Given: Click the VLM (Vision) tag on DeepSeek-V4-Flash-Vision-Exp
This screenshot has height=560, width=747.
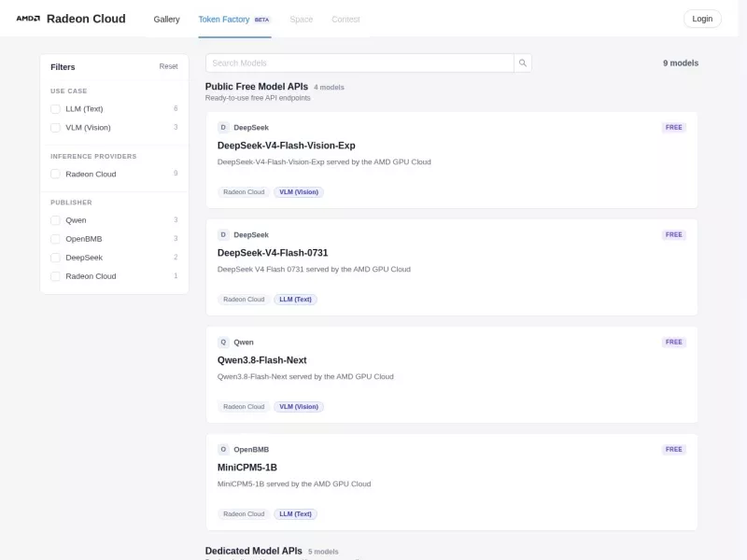Looking at the screenshot, I should [299, 192].
